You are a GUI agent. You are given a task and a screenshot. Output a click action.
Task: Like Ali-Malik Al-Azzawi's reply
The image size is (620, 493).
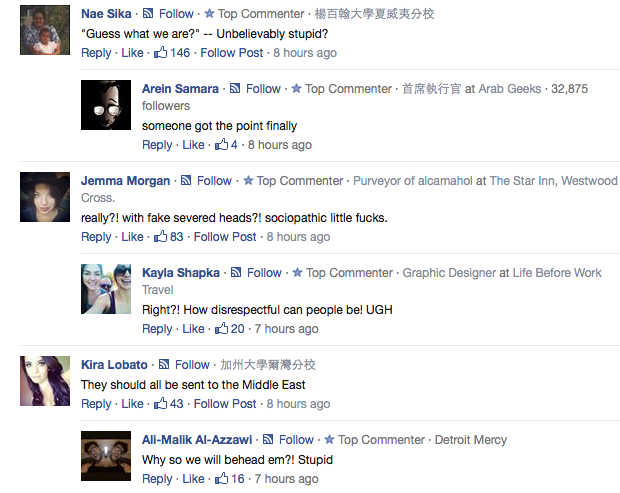[x=193, y=479]
